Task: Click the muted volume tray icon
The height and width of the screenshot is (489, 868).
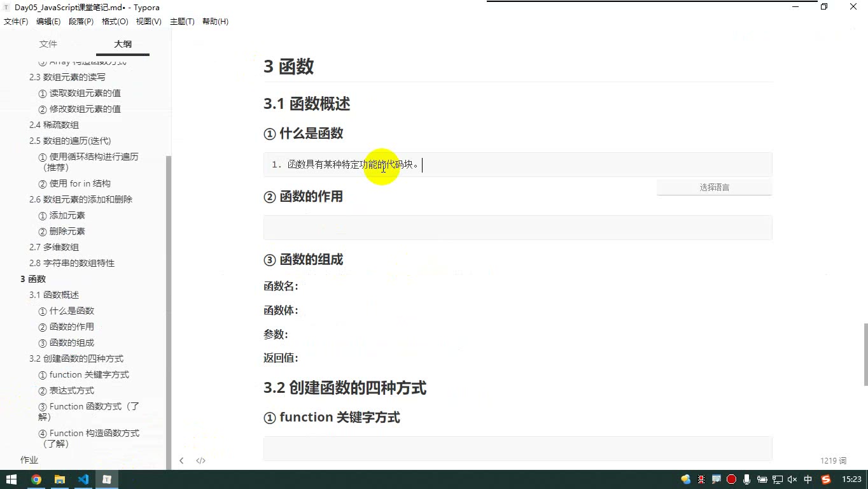Action: (x=792, y=479)
